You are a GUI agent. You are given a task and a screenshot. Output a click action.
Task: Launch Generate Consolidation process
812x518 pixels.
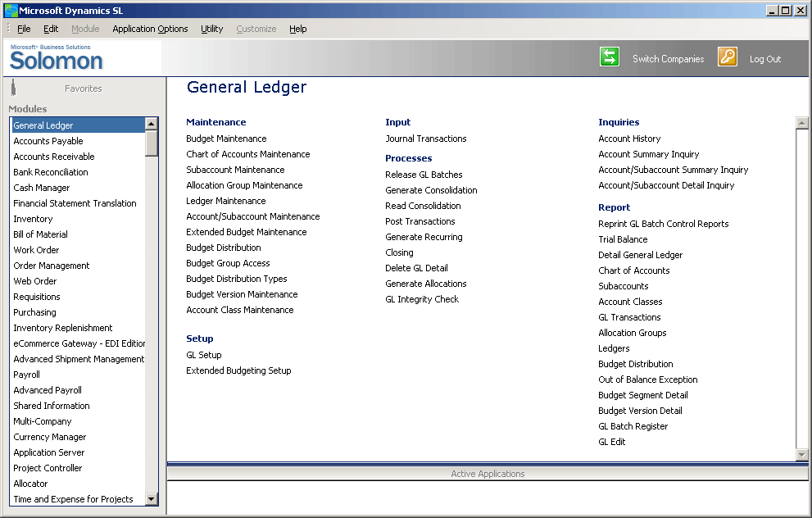(x=431, y=190)
